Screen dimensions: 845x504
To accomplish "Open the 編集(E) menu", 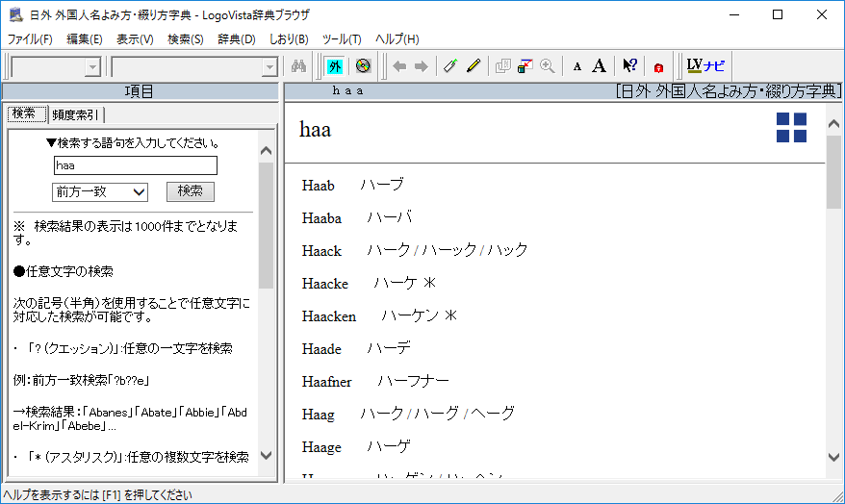I will pos(84,38).
